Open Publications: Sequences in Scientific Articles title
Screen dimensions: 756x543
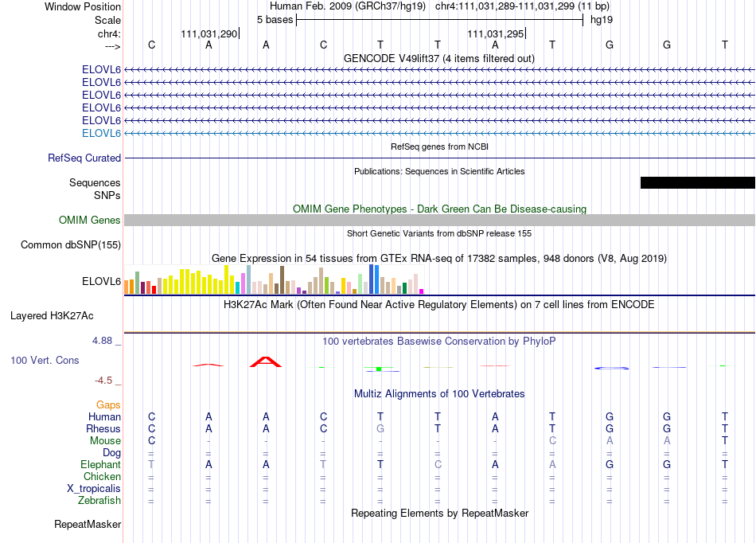tap(439, 171)
